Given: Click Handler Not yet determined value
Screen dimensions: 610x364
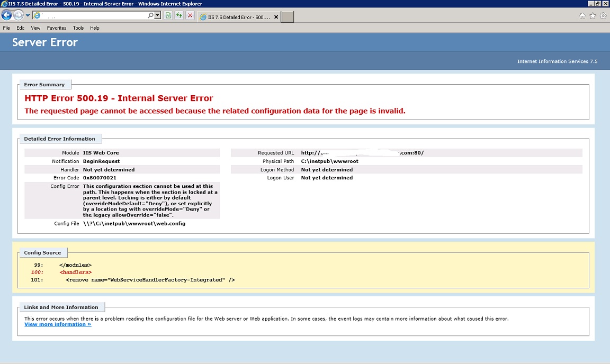Looking at the screenshot, I should click(109, 169).
